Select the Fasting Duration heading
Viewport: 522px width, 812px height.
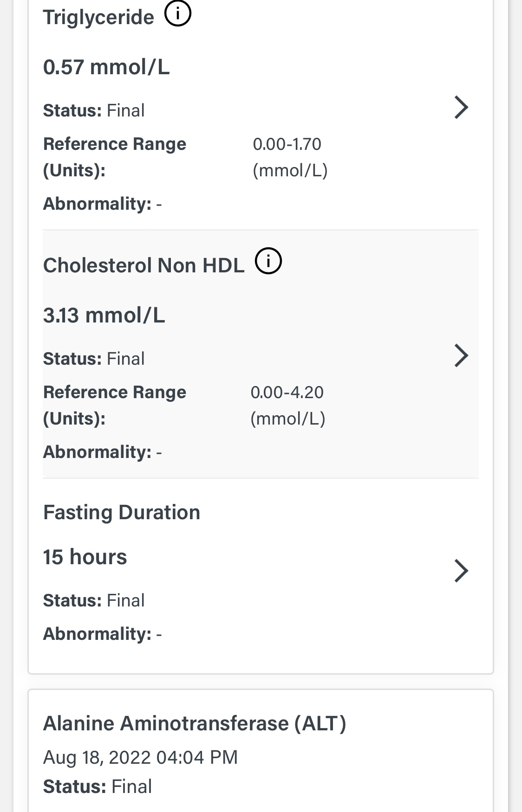(122, 513)
